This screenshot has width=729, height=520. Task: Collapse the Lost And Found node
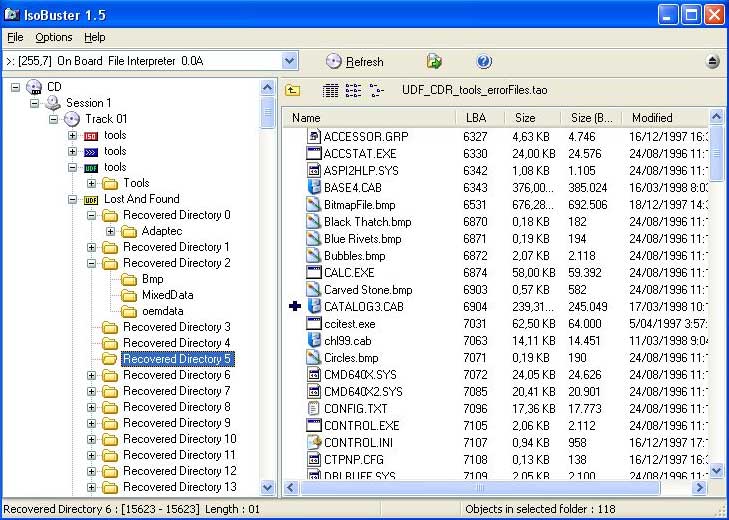click(x=73, y=200)
